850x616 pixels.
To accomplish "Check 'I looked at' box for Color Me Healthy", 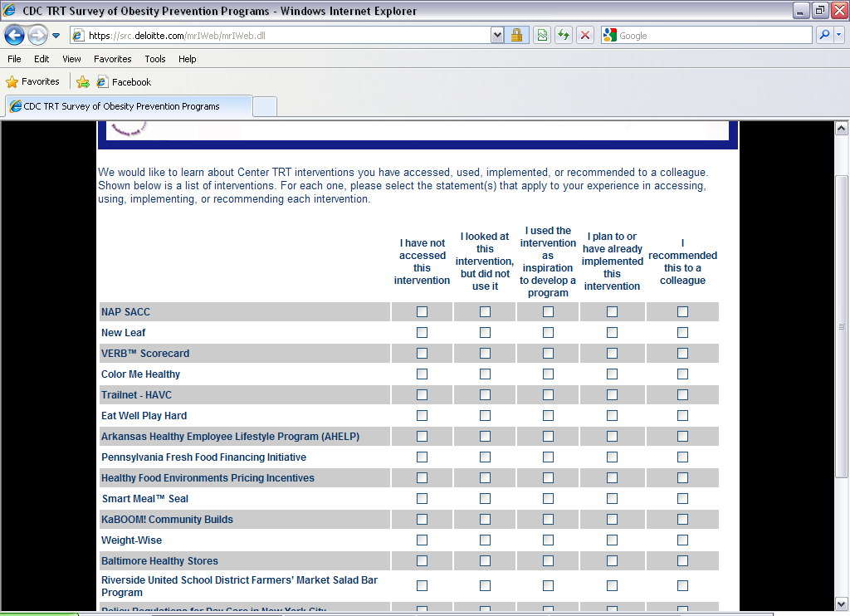I will coord(485,374).
